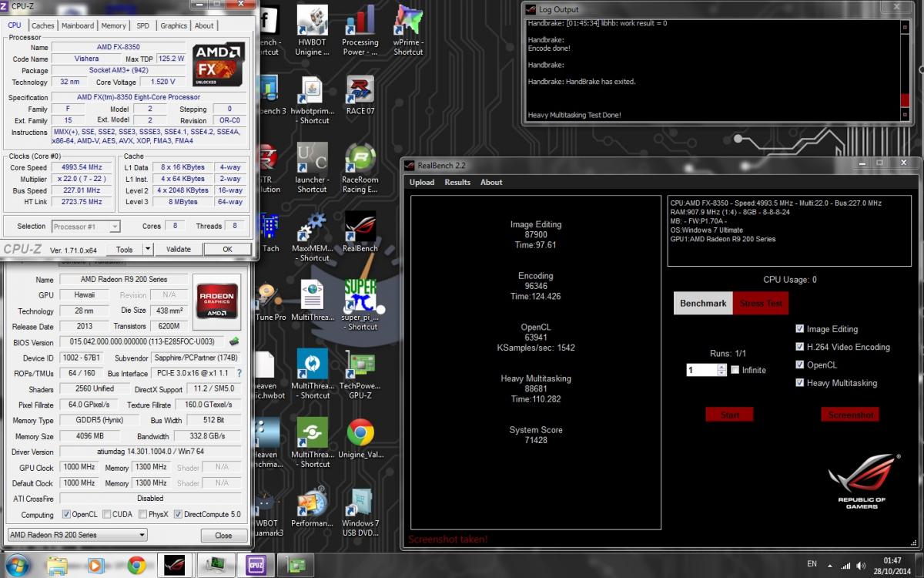Click the GPU-Z BIOS save chip icon
The image size is (924, 578).
tap(234, 342)
